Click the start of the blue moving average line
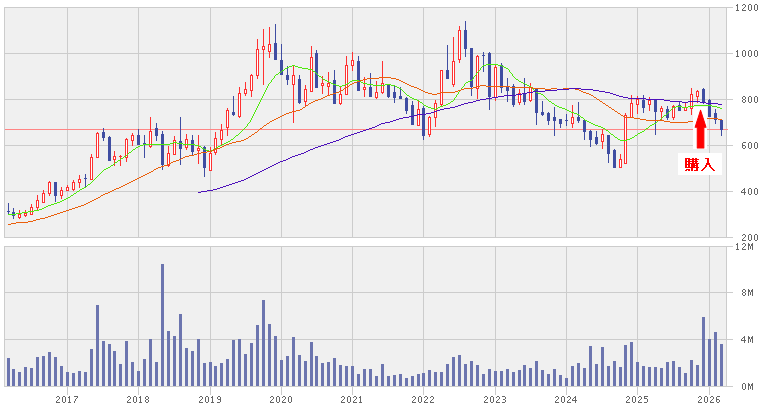Image resolution: width=762 pixels, height=409 pixels. (200, 191)
